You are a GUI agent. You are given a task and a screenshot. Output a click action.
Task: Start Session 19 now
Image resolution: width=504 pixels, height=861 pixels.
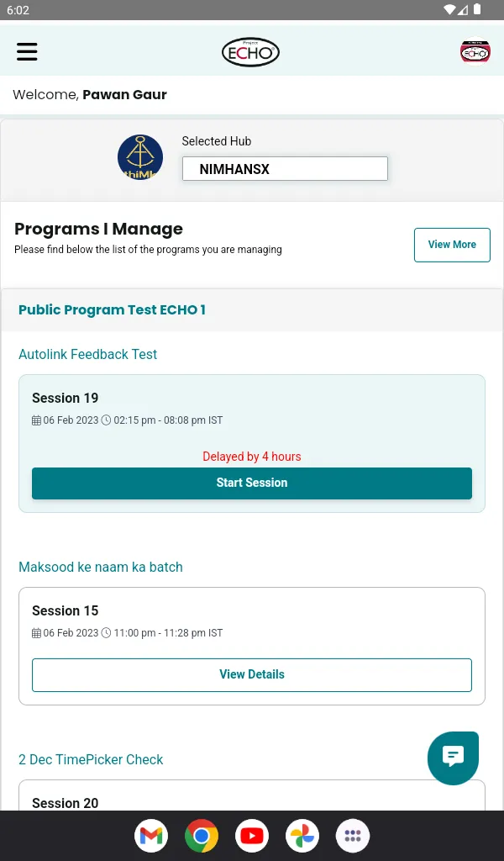click(x=252, y=483)
